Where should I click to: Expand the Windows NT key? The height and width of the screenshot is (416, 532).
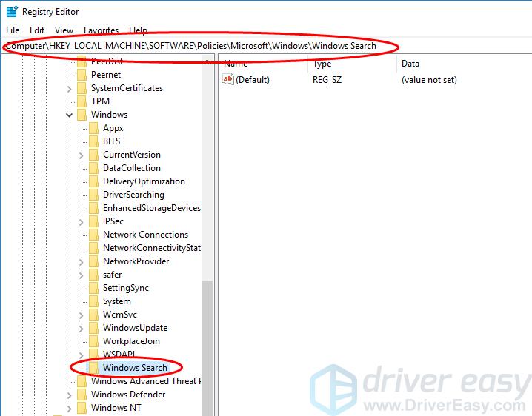[69, 409]
